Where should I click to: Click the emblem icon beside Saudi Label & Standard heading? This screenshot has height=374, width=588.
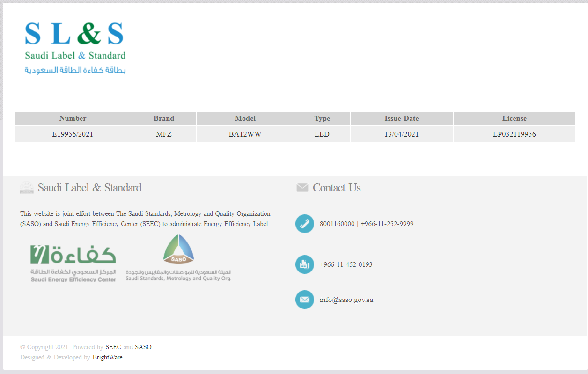click(x=27, y=188)
